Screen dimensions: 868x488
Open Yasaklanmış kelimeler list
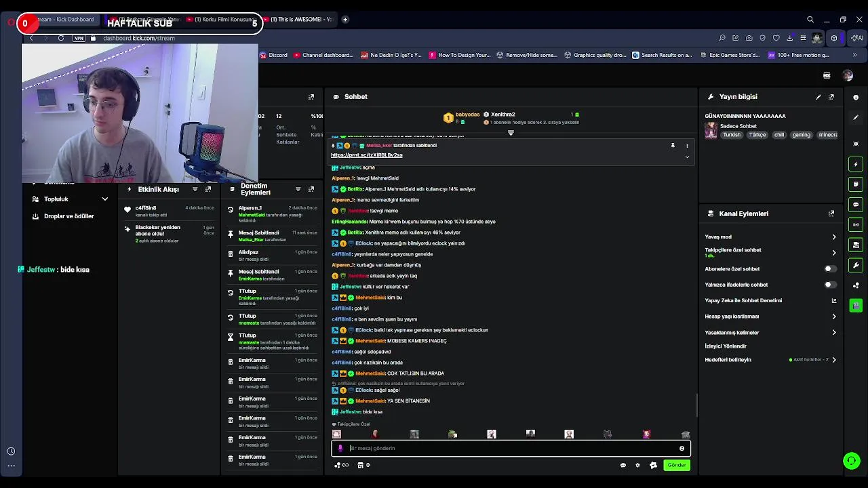(770, 333)
